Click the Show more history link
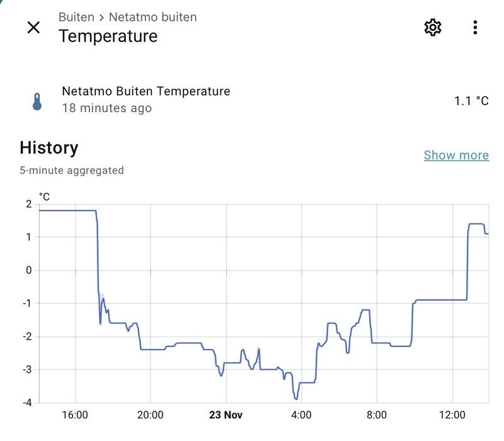This screenshot has width=504, height=441. tap(456, 155)
